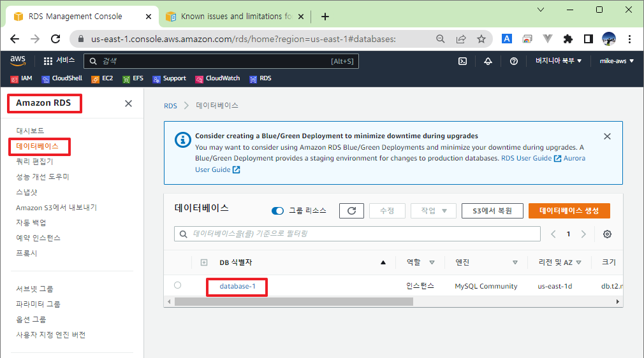
Task: Open the help question mark icon
Action: pyautogui.click(x=514, y=61)
